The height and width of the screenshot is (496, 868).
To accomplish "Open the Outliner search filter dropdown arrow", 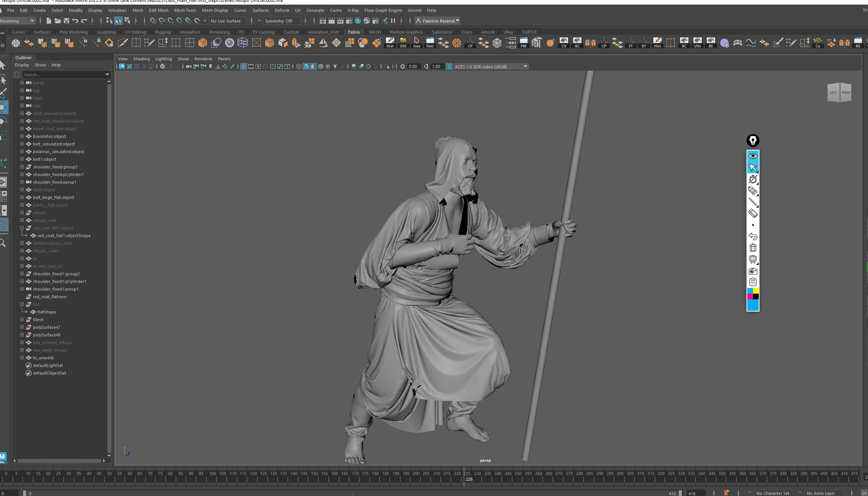I will [107, 74].
